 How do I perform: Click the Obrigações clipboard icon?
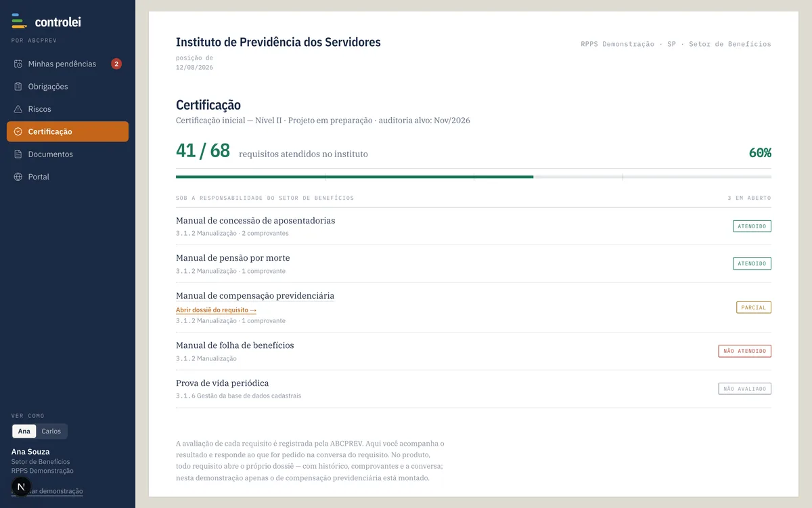coord(18,87)
